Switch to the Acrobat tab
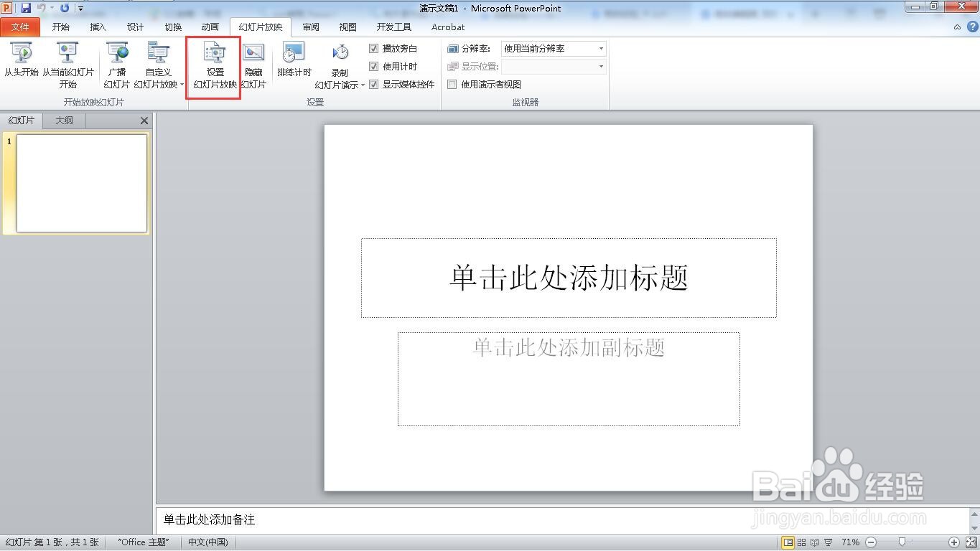The width and height of the screenshot is (980, 551). [448, 27]
